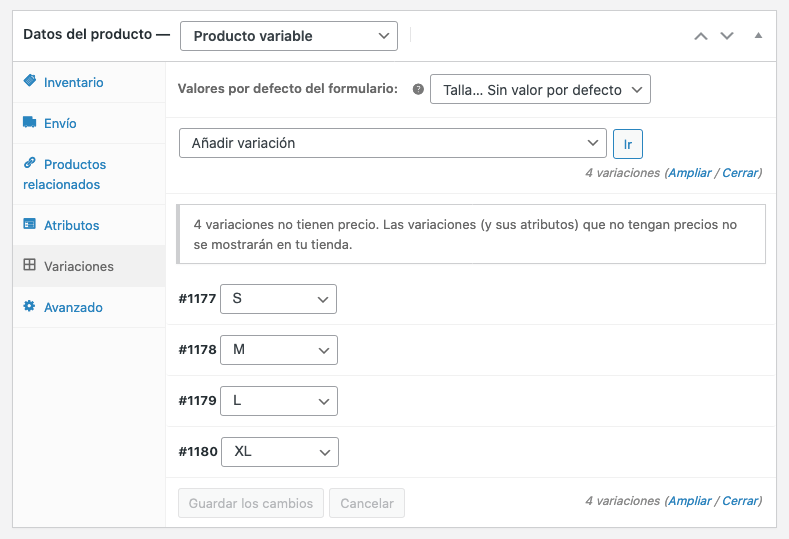Open size dropdown for variation #1180
The height and width of the screenshot is (539, 789).
[280, 452]
